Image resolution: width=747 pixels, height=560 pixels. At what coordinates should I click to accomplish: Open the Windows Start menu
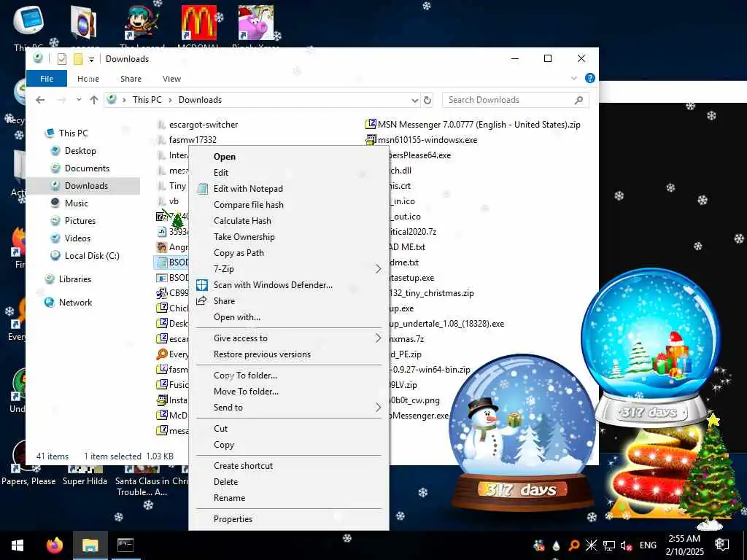[x=18, y=545]
